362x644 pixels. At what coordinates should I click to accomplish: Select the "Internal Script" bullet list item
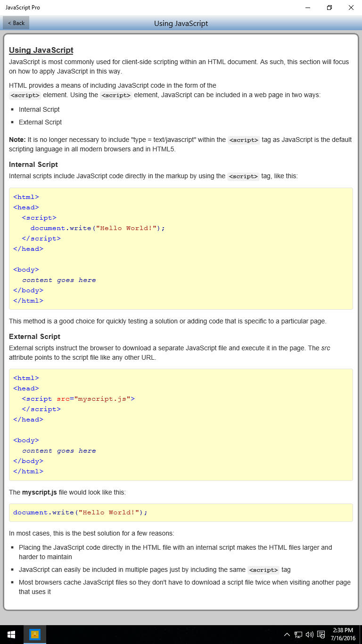pos(39,109)
